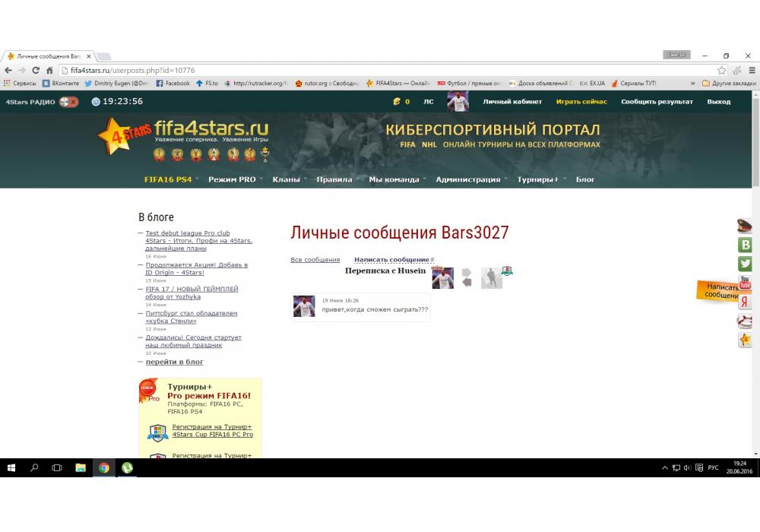Click Все сообщения link
This screenshot has width=760, height=532.
click(x=315, y=260)
